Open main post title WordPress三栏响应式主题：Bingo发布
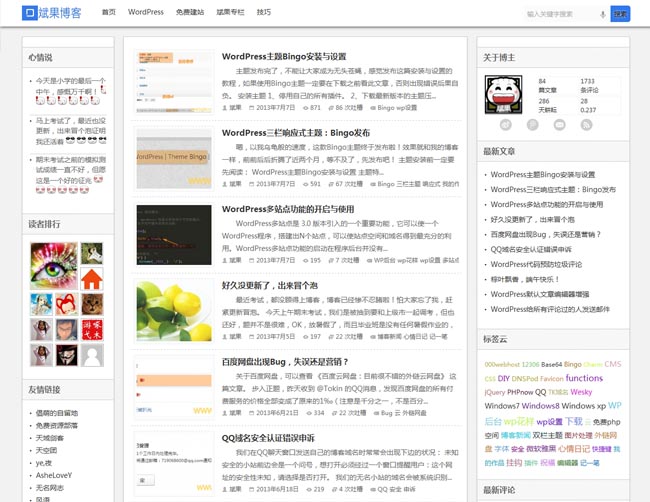 pyautogui.click(x=296, y=133)
